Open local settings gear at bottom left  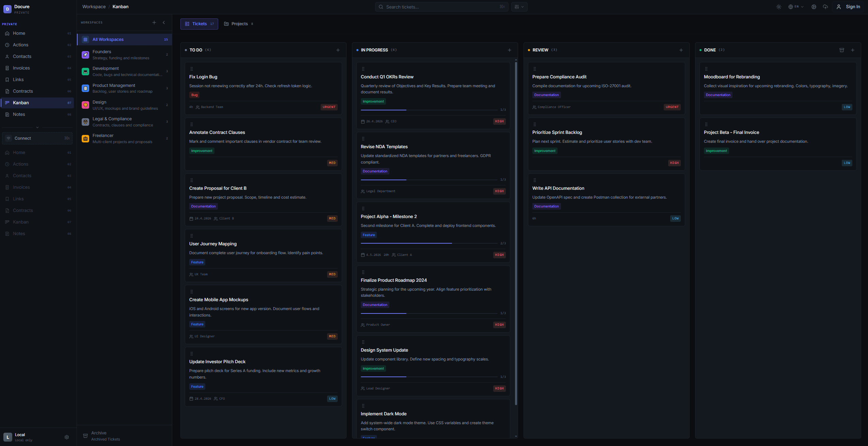pyautogui.click(x=67, y=437)
